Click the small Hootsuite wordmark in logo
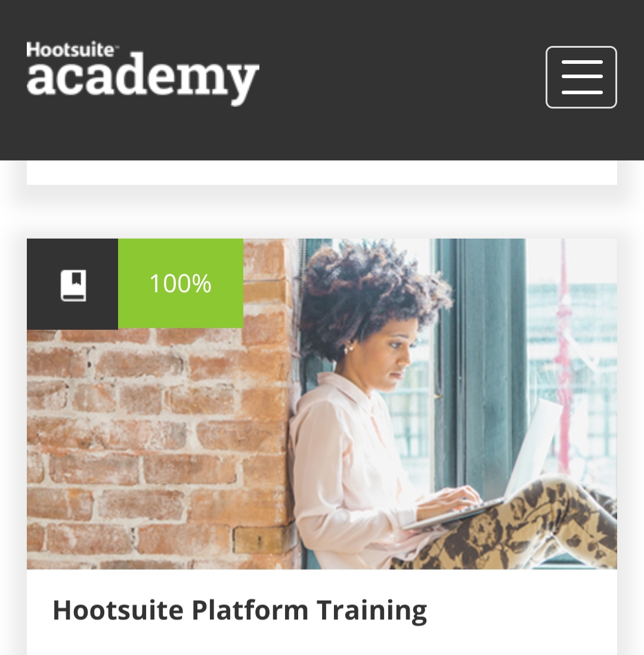This screenshot has width=644, height=655. point(72,50)
